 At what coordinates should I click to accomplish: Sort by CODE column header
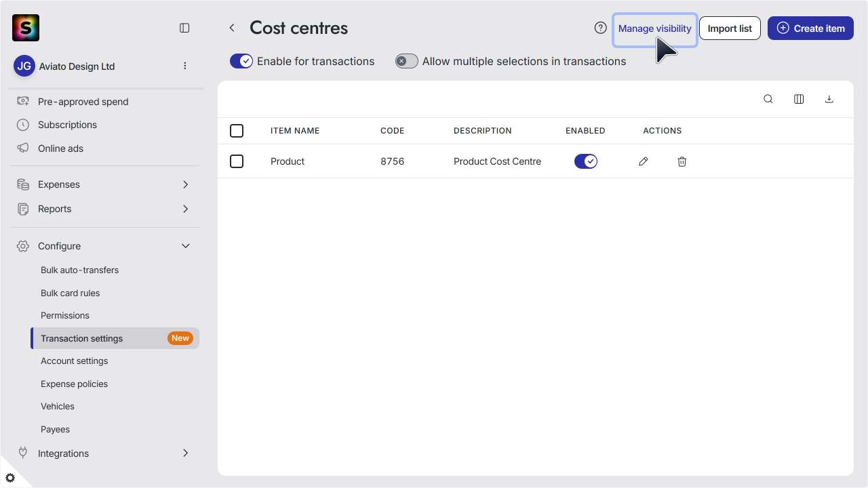point(392,131)
